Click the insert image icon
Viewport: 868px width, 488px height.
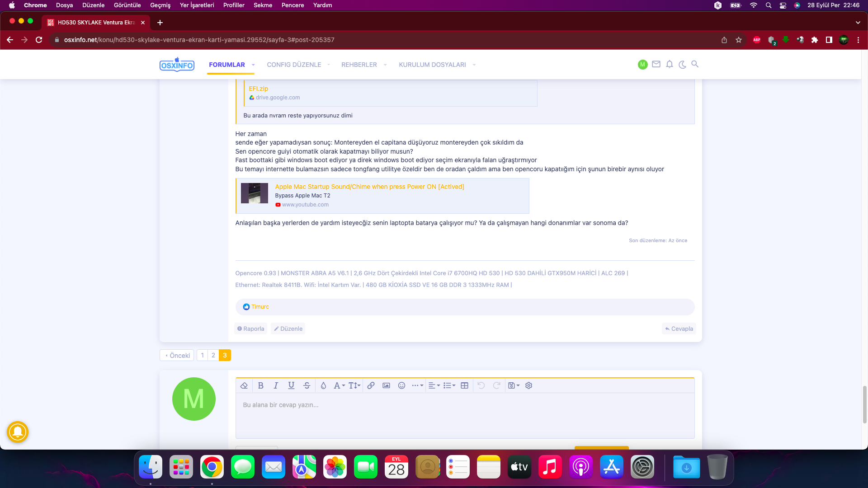386,385
